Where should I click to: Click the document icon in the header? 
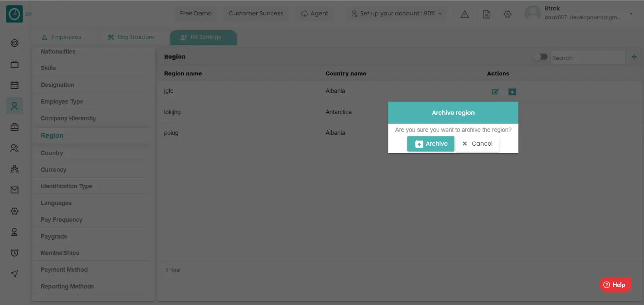click(x=486, y=14)
